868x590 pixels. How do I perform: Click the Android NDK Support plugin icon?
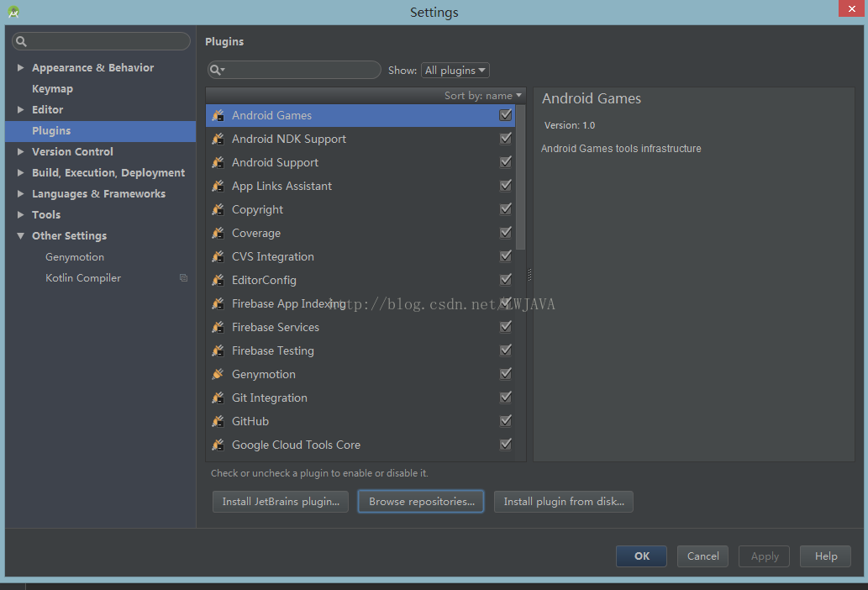(x=218, y=139)
